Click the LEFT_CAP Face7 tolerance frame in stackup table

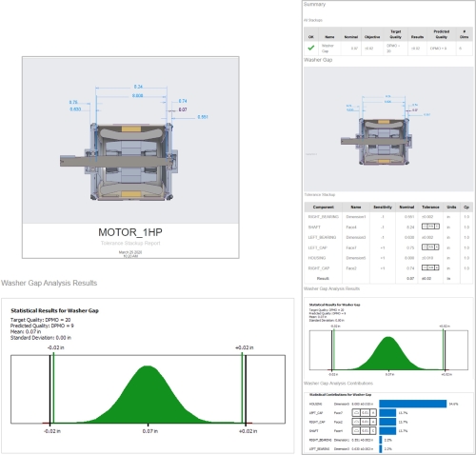[430, 247]
